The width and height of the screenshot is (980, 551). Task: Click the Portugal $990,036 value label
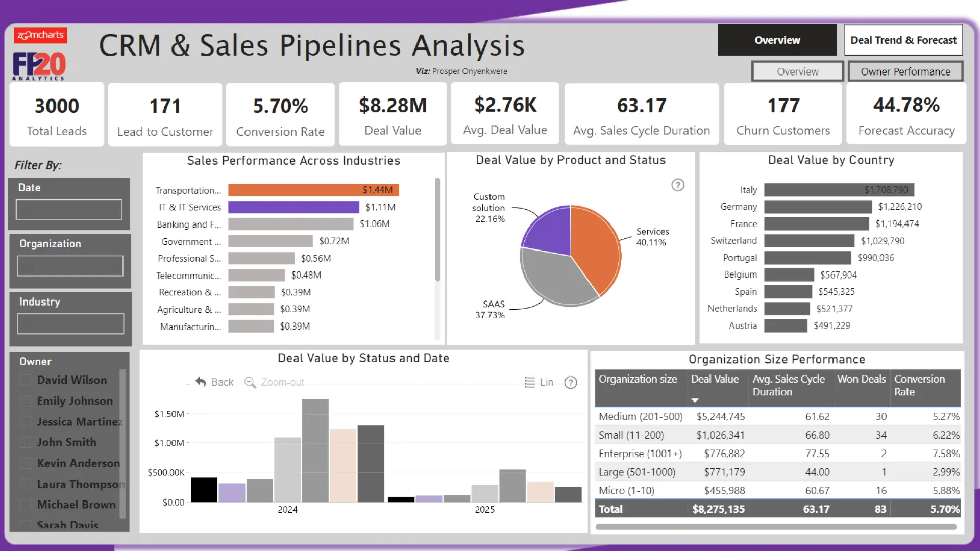pos(875,258)
